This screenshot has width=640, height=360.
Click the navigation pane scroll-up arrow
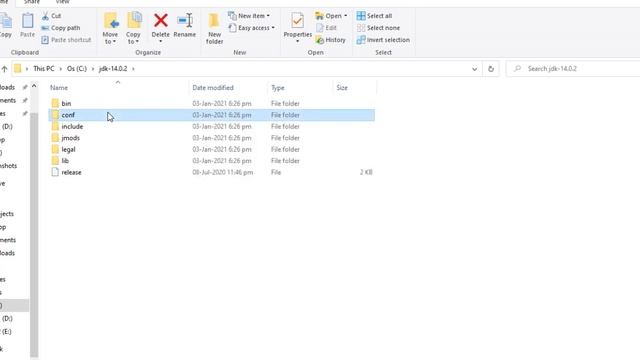tap(34, 86)
